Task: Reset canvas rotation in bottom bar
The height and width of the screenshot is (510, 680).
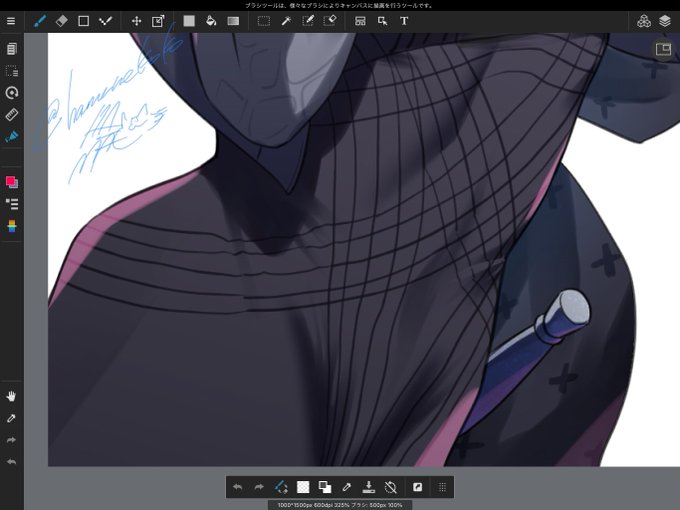Action: coord(390,487)
